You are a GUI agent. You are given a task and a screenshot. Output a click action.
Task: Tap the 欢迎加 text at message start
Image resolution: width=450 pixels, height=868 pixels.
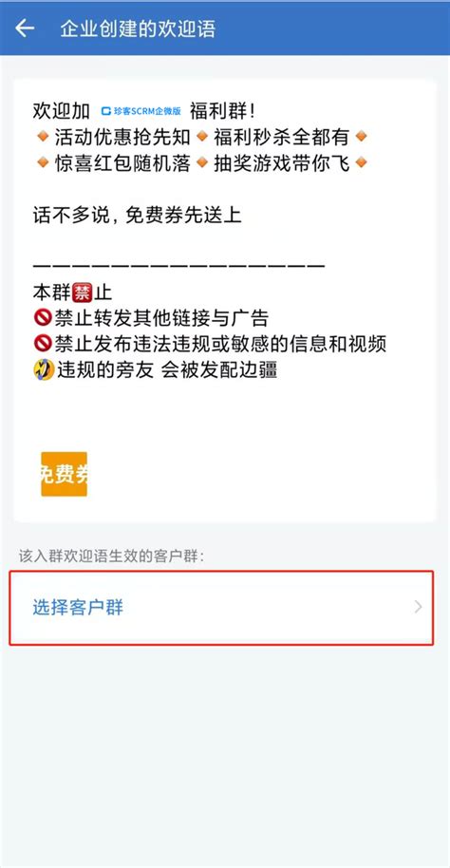(62, 111)
